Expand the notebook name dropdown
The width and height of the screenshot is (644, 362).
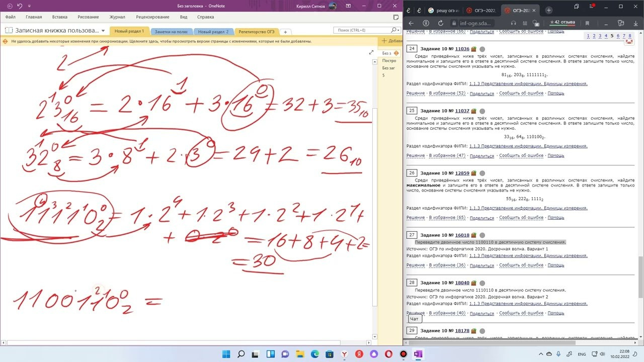pos(103,31)
